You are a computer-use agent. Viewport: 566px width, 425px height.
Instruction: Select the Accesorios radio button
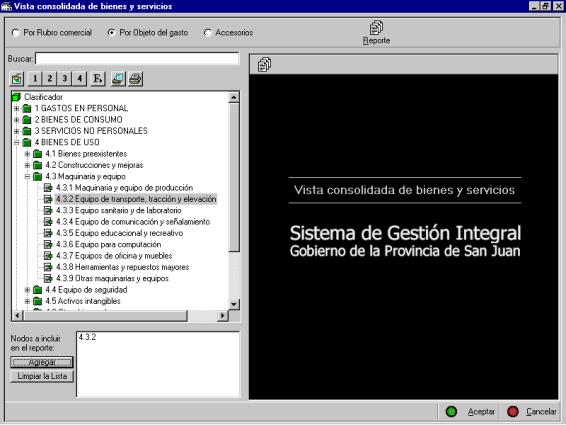point(207,33)
